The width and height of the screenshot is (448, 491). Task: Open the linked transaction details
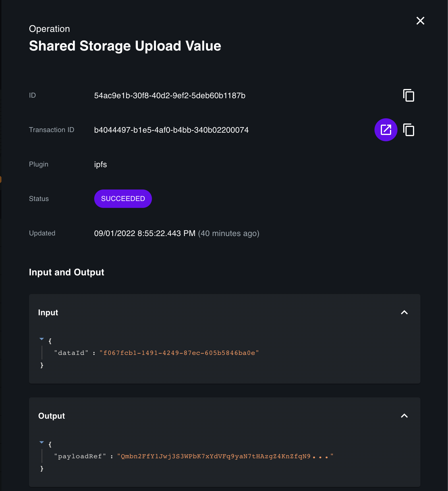(x=386, y=130)
